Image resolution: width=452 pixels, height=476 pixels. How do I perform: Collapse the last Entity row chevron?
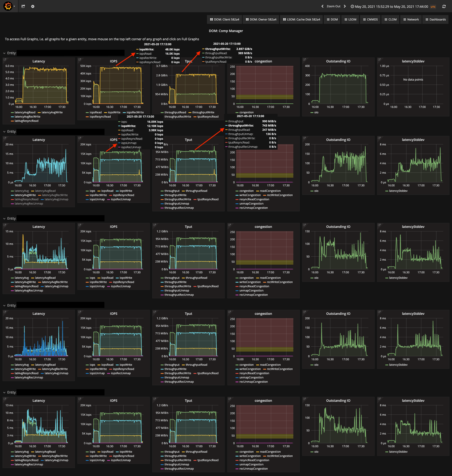[x=4, y=393]
